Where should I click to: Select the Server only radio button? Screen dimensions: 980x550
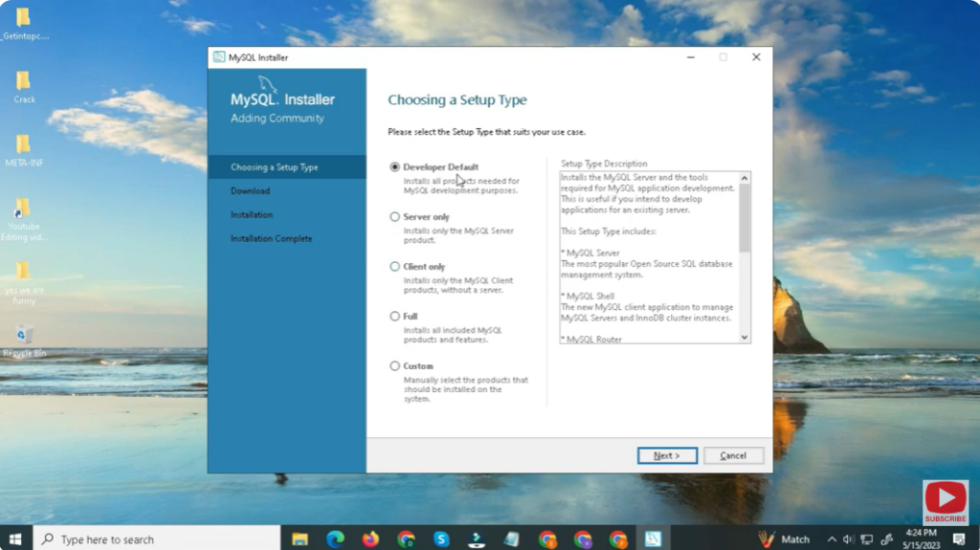(x=394, y=217)
